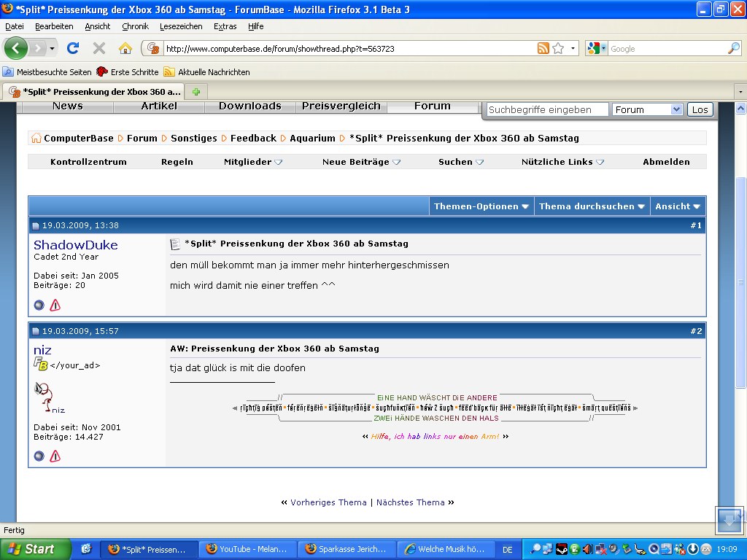Open the Hilfe menu

click(x=255, y=26)
